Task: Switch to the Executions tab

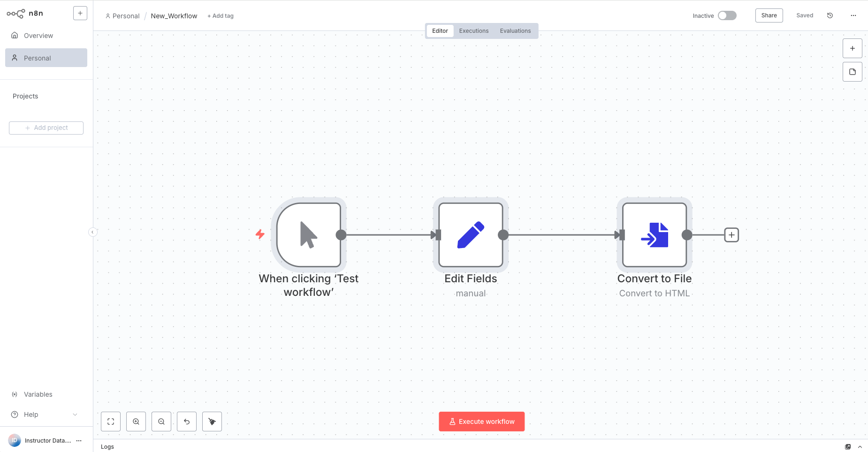Action: coord(474,31)
